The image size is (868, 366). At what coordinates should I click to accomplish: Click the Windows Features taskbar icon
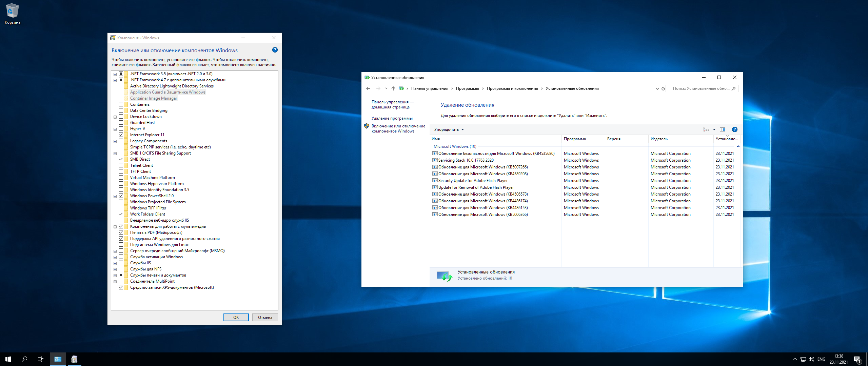coord(74,359)
